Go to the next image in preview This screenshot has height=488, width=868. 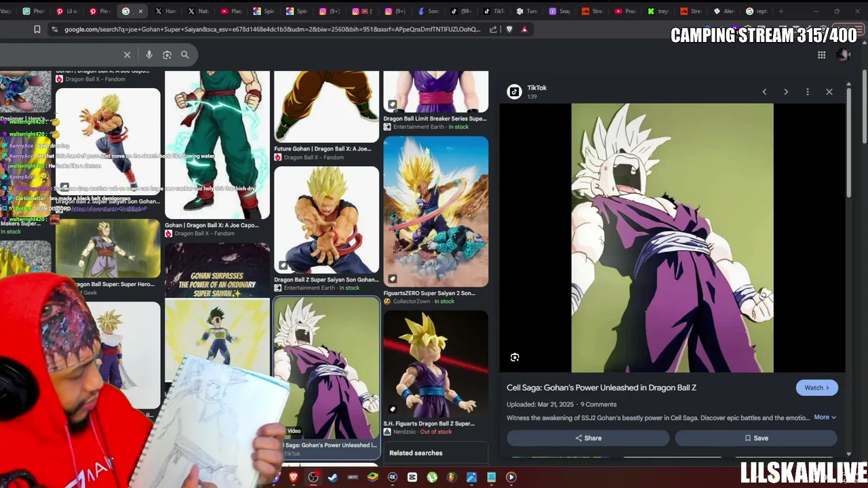click(786, 91)
